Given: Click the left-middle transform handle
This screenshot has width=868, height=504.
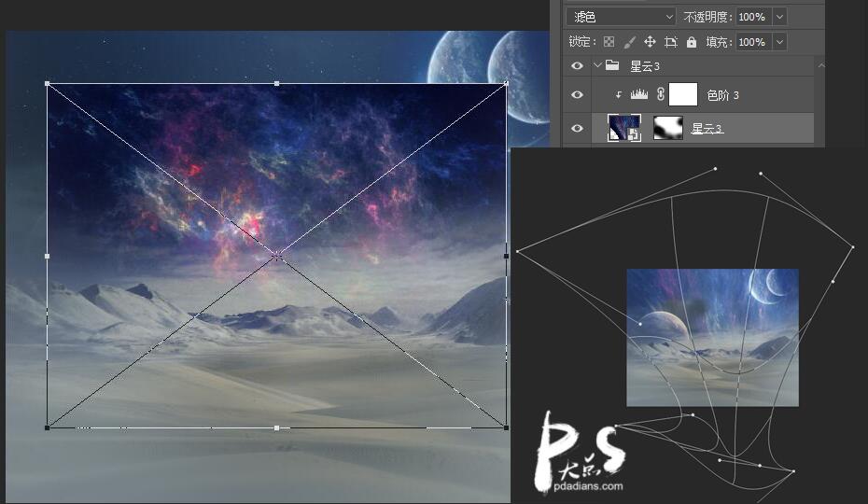Looking at the screenshot, I should coord(47,256).
